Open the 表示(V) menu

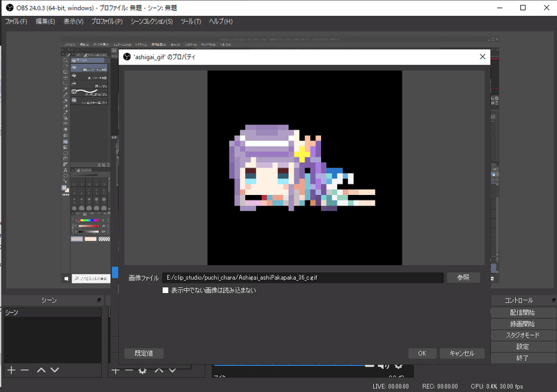tap(73, 22)
